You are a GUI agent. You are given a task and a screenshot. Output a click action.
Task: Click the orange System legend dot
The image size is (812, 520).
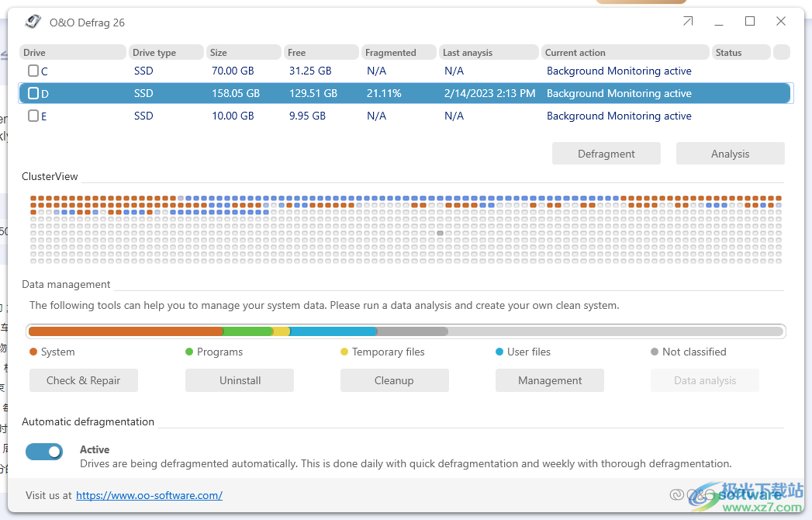point(33,352)
